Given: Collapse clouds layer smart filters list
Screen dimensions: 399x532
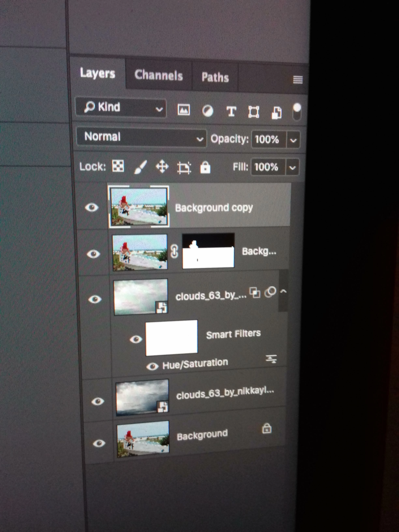Looking at the screenshot, I should coord(284,291).
